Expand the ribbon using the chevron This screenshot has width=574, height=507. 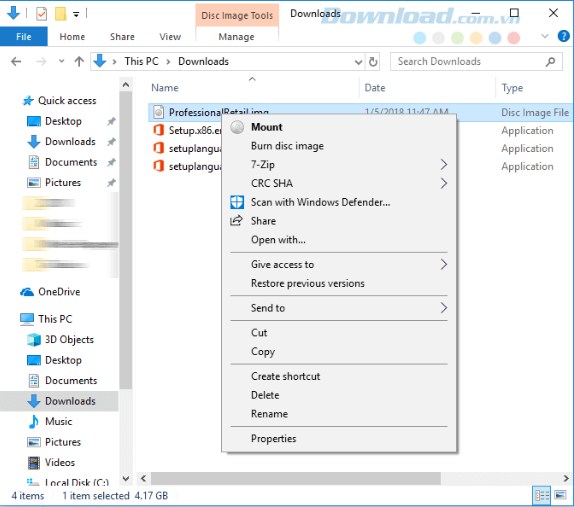545,36
